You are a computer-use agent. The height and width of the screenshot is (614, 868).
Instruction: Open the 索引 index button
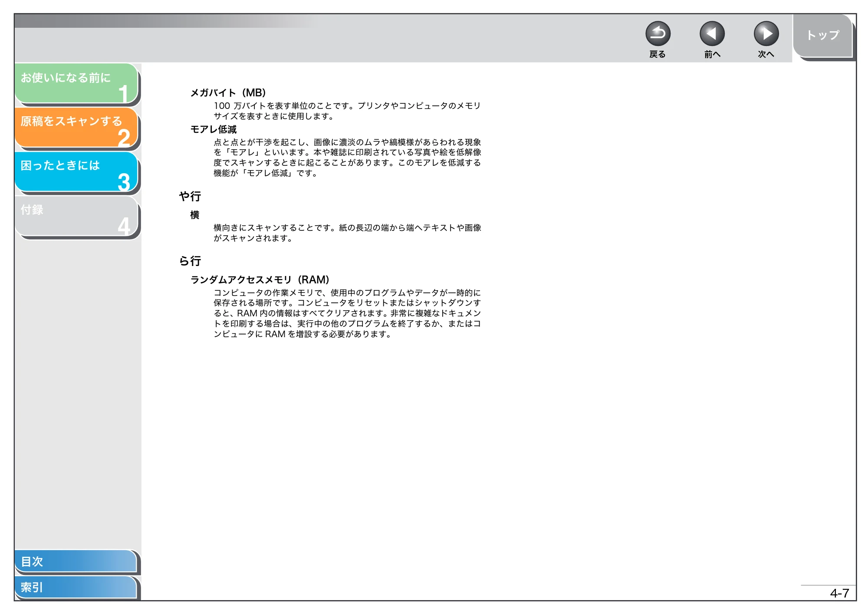(76, 588)
